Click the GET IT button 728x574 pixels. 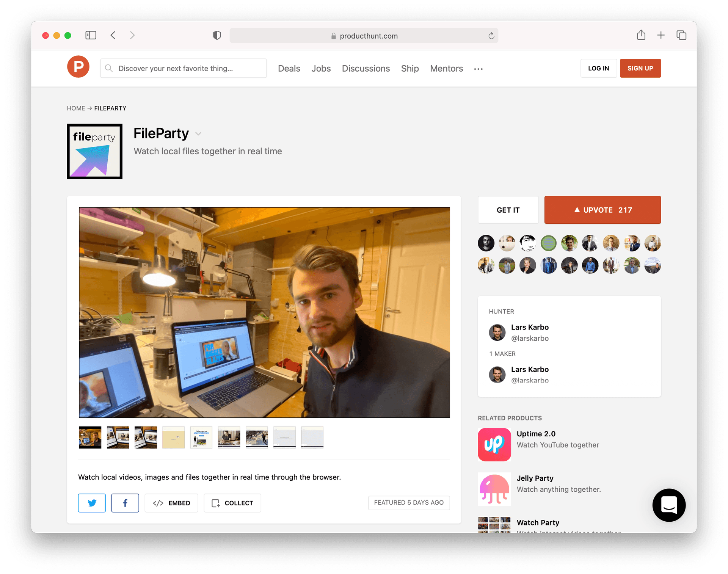tap(508, 210)
